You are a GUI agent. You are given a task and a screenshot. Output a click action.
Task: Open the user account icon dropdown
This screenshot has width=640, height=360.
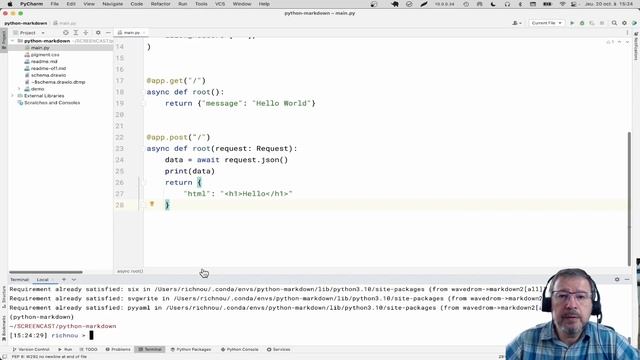pyautogui.click(x=517, y=23)
